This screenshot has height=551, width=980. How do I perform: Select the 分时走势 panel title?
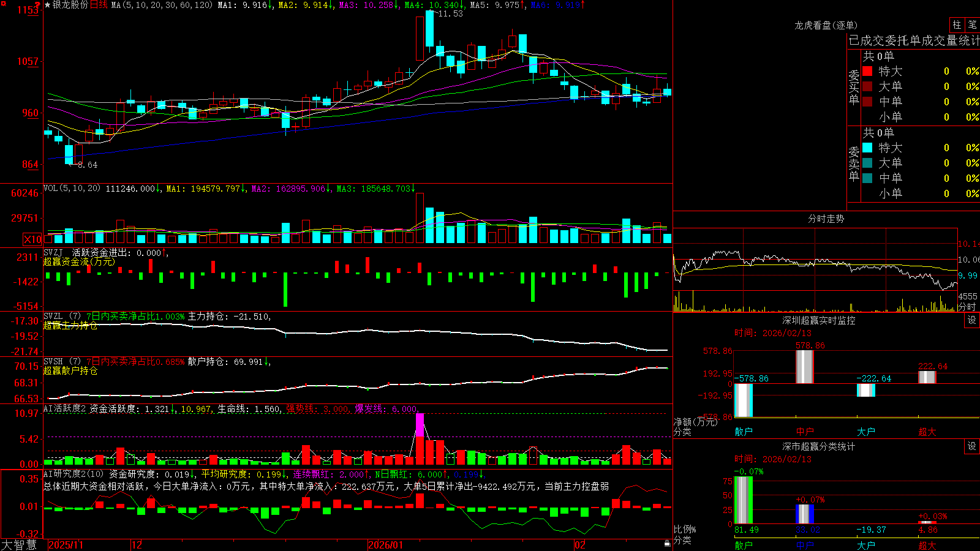826,219
